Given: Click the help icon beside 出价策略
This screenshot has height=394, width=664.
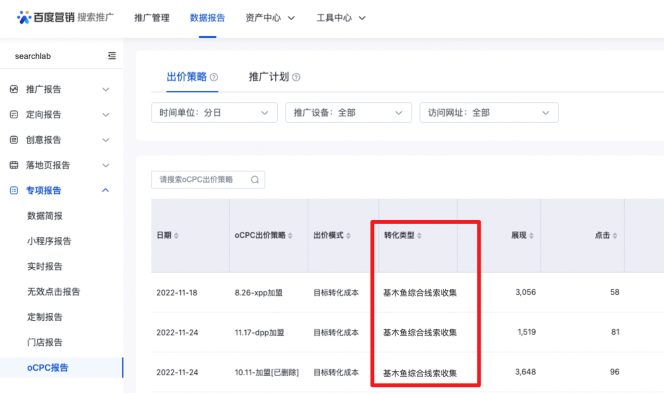Looking at the screenshot, I should click(x=214, y=77).
